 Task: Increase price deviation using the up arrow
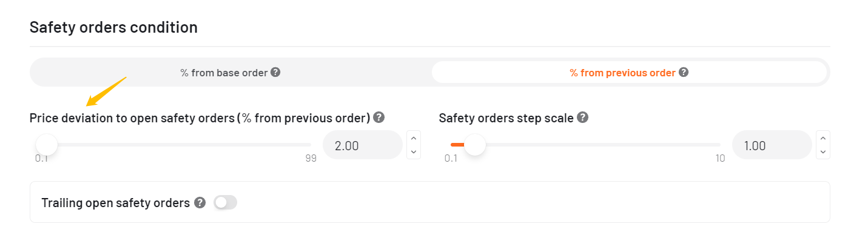coord(414,138)
